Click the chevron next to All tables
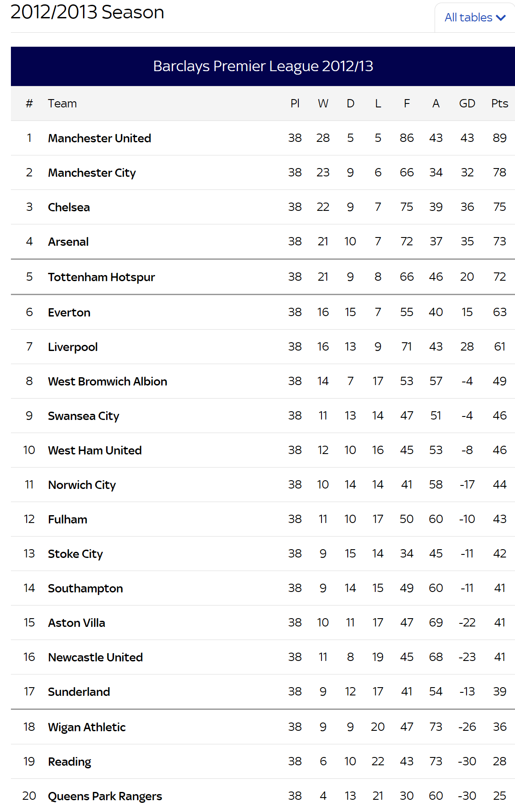515x812 pixels. click(x=501, y=18)
